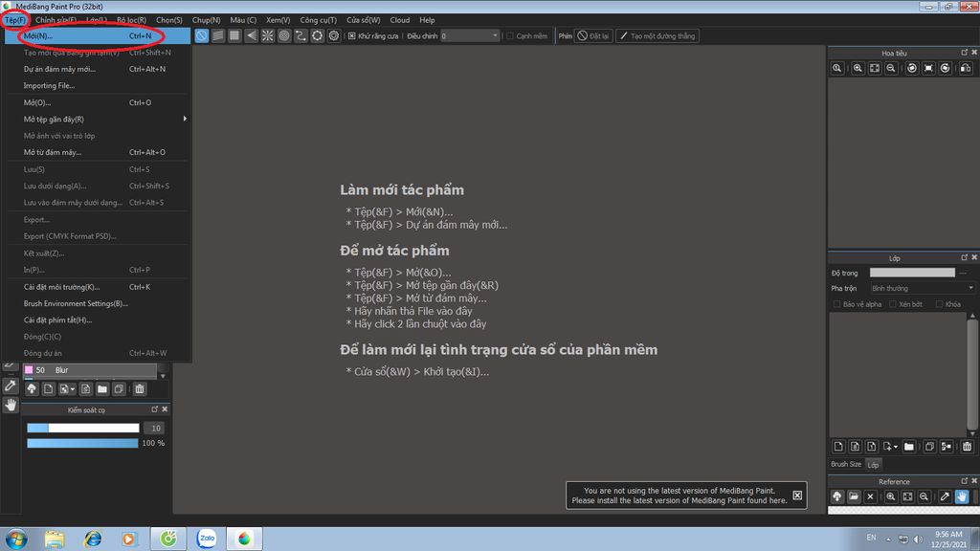Screen dimensions: 980x551
Task: Duplicate the layer in Lớp panel
Action: coord(929,446)
